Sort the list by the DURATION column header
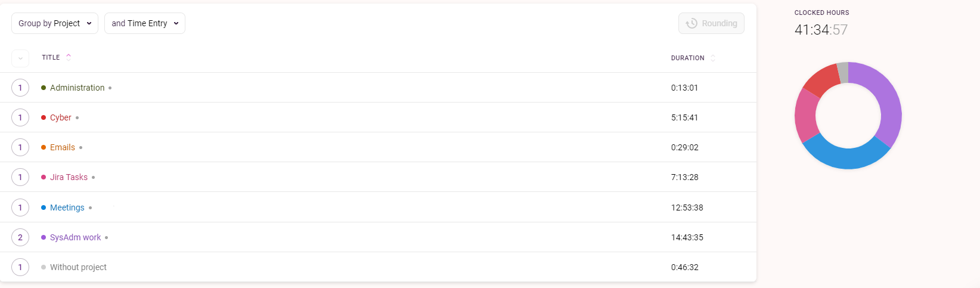This screenshot has height=288, width=980. [687, 58]
